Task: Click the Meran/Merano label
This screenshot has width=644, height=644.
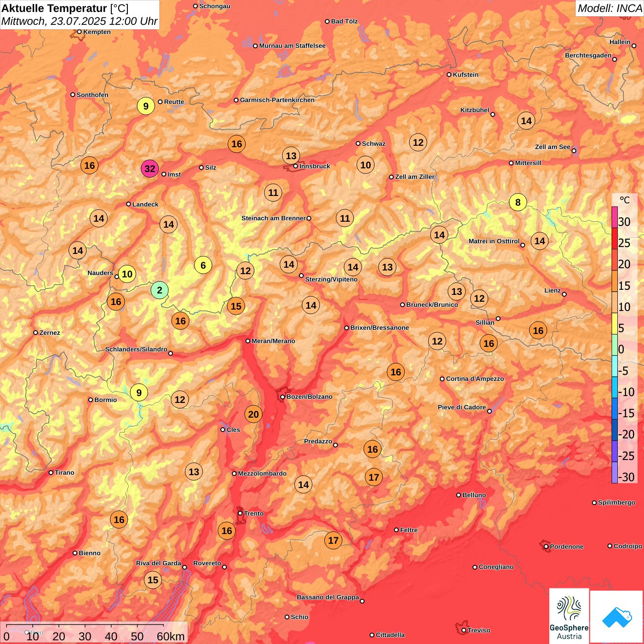Action: tap(273, 341)
